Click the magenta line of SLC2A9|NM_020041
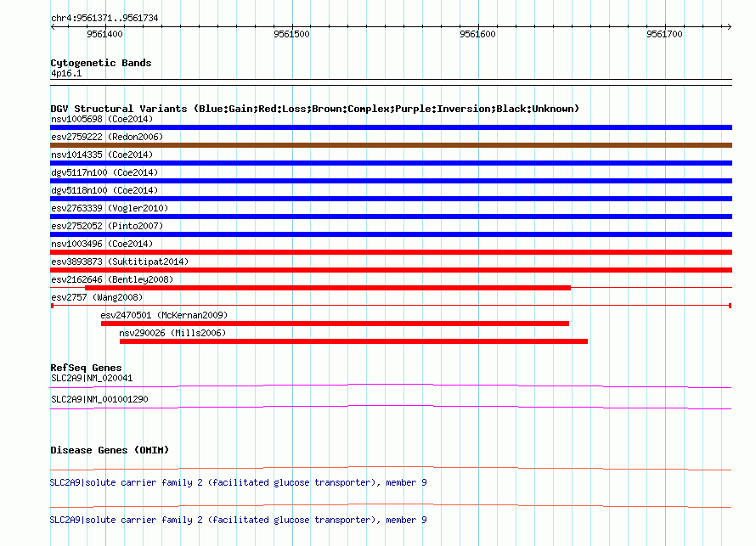756x546 pixels. [391, 386]
